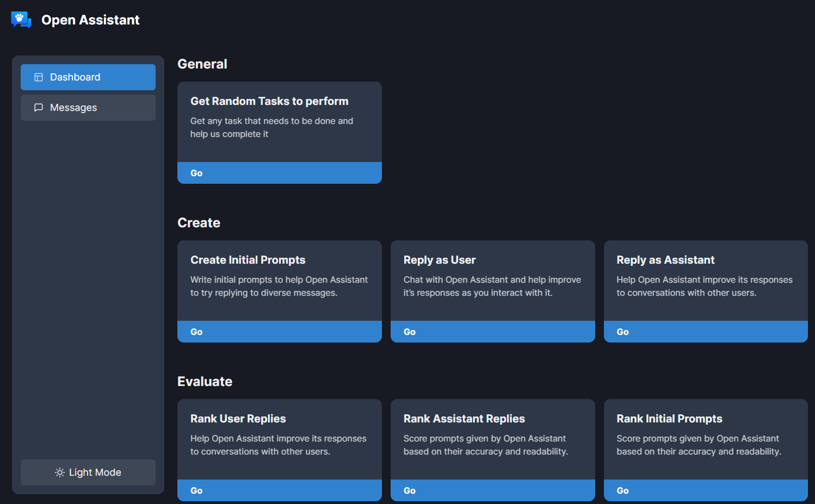Click the Open Assistant paw logo icon
The height and width of the screenshot is (504, 815).
(x=21, y=20)
